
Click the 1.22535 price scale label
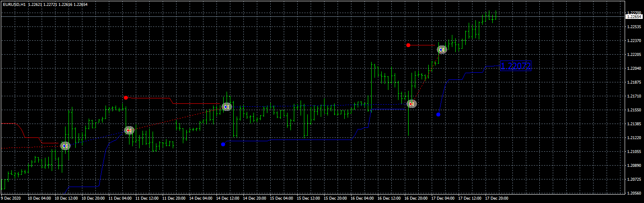(633, 26)
